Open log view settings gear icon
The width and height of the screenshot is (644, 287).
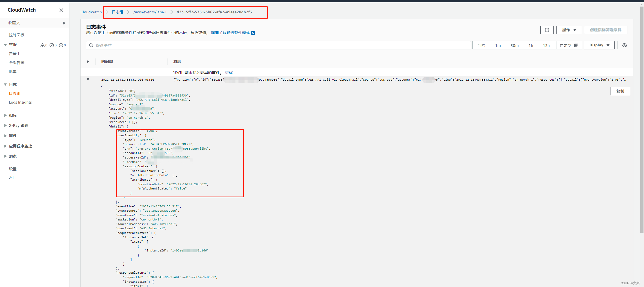(x=625, y=45)
